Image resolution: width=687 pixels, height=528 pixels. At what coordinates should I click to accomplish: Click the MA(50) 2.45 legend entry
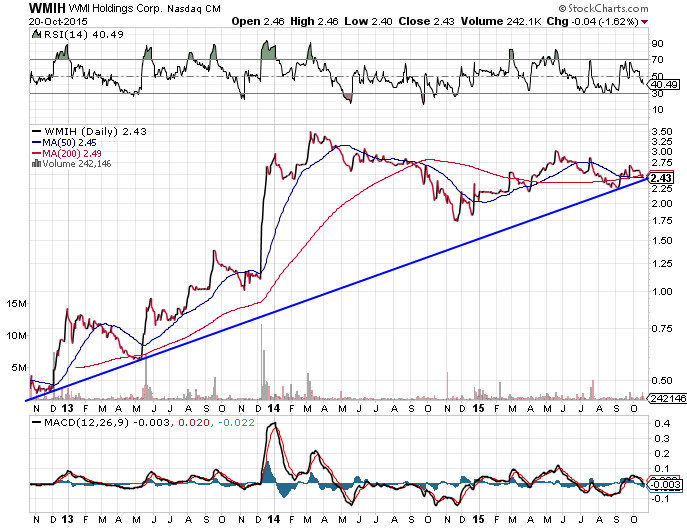point(69,142)
